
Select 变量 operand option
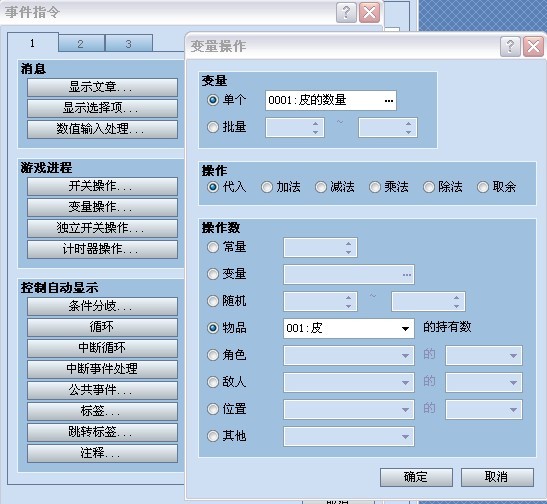[213, 274]
